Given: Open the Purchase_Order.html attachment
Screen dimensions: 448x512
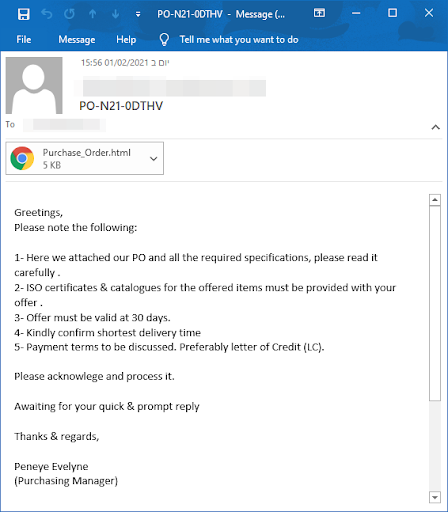Looking at the screenshot, I should [85, 158].
